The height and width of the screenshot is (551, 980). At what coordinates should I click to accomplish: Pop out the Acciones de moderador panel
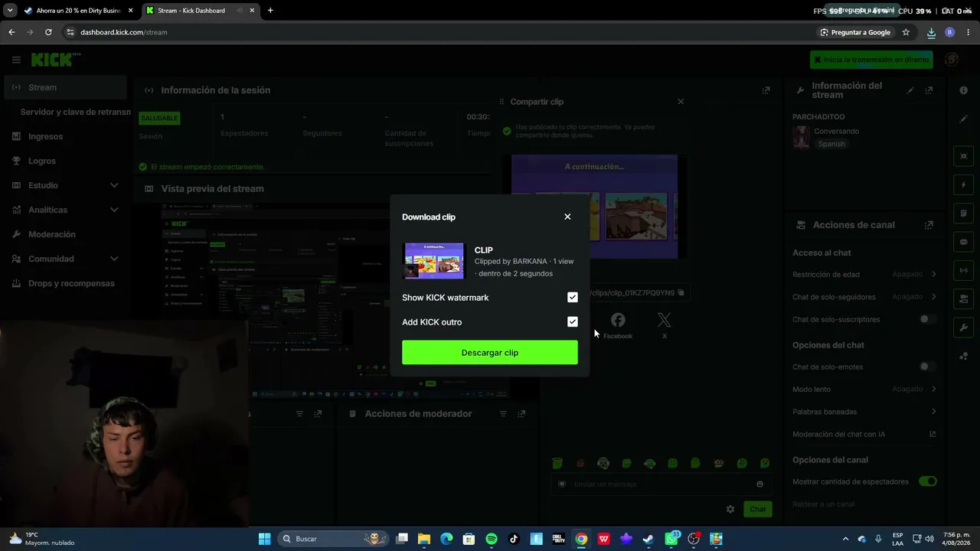point(521,414)
